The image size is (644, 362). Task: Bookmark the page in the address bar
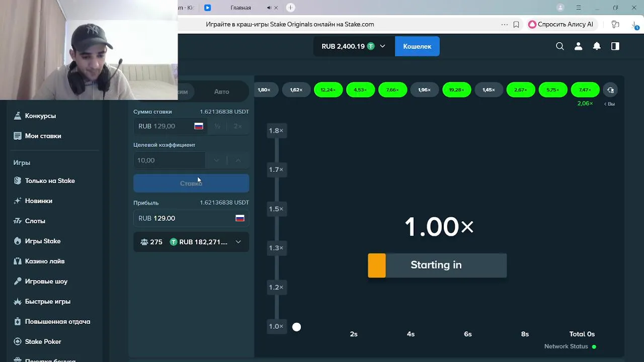coord(516,24)
